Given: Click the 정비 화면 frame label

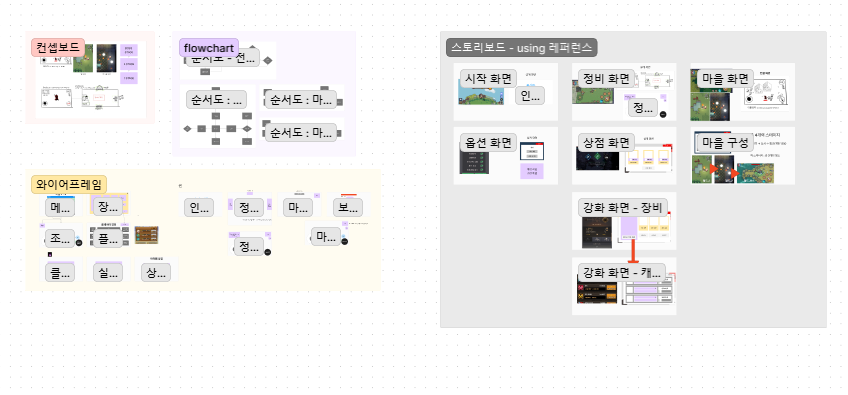Looking at the screenshot, I should pos(606,78).
